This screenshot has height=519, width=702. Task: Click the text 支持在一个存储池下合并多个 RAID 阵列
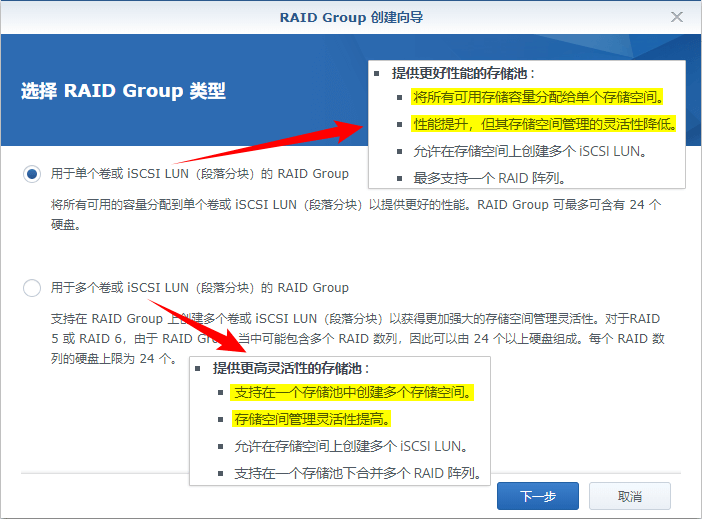[358, 473]
